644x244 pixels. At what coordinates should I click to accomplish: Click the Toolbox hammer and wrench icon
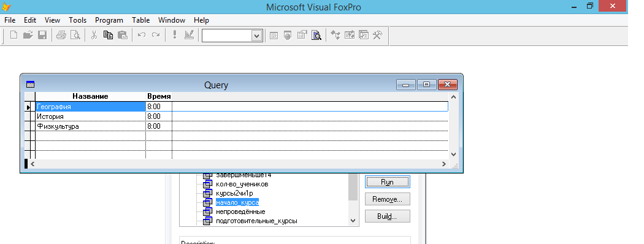pyautogui.click(x=378, y=36)
